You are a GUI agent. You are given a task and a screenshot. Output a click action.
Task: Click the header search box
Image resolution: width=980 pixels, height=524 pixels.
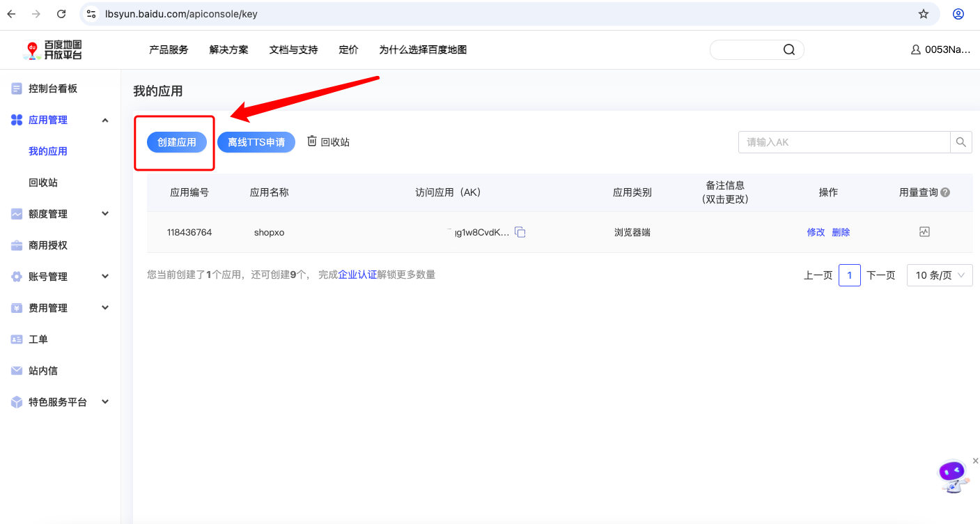pyautogui.click(x=756, y=49)
